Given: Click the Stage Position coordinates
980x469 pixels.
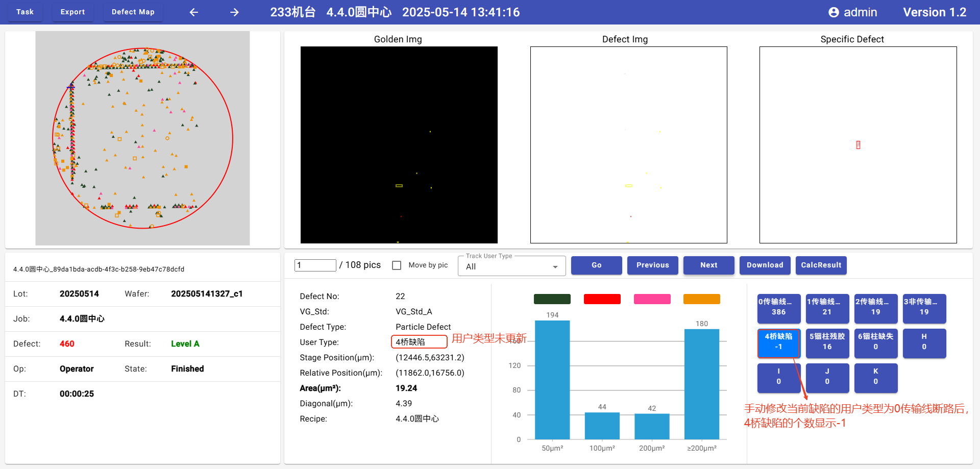Looking at the screenshot, I should (x=430, y=358).
